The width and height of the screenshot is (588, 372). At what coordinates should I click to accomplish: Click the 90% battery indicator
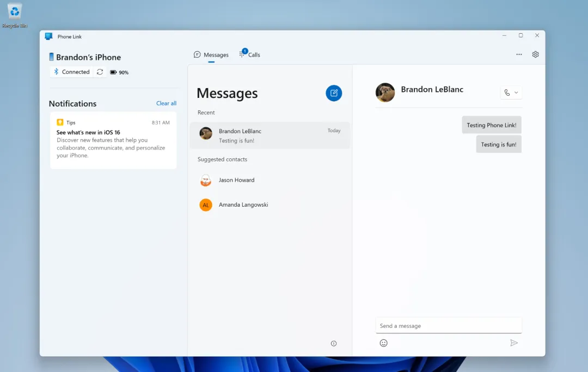pyautogui.click(x=119, y=72)
